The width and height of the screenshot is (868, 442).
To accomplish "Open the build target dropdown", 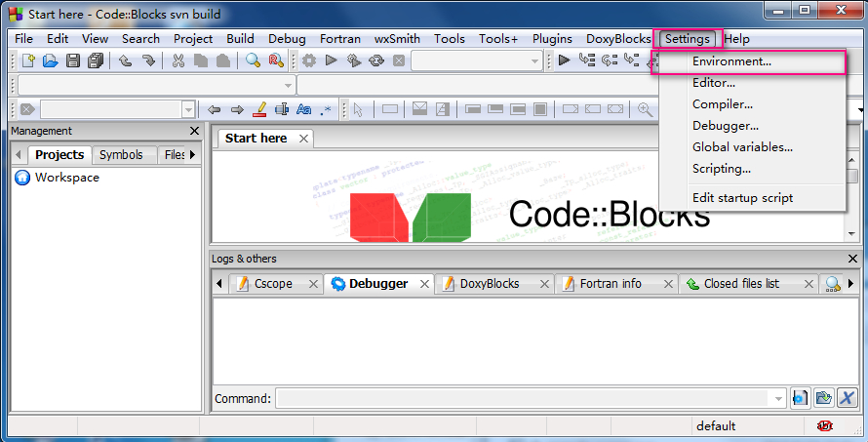I will [534, 60].
